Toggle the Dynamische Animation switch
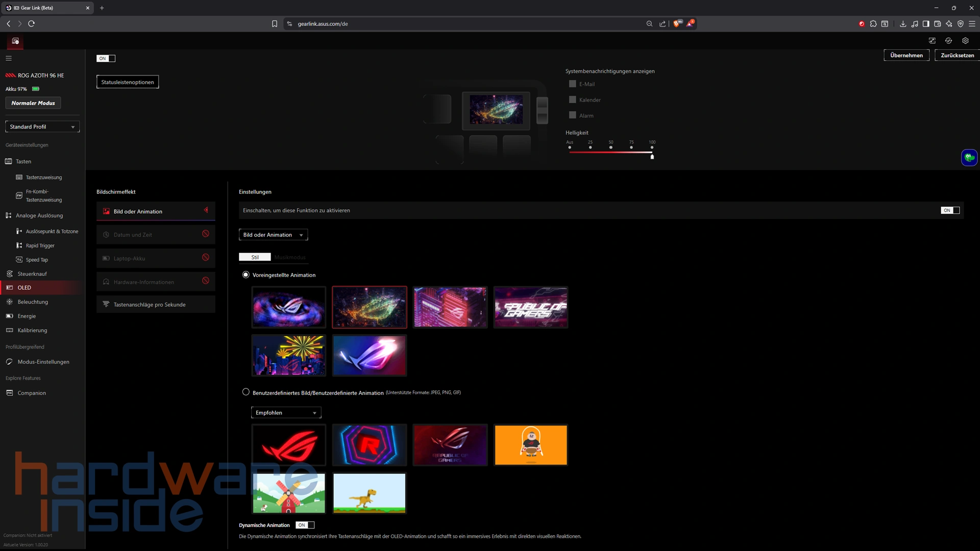This screenshot has width=980, height=551. click(305, 525)
